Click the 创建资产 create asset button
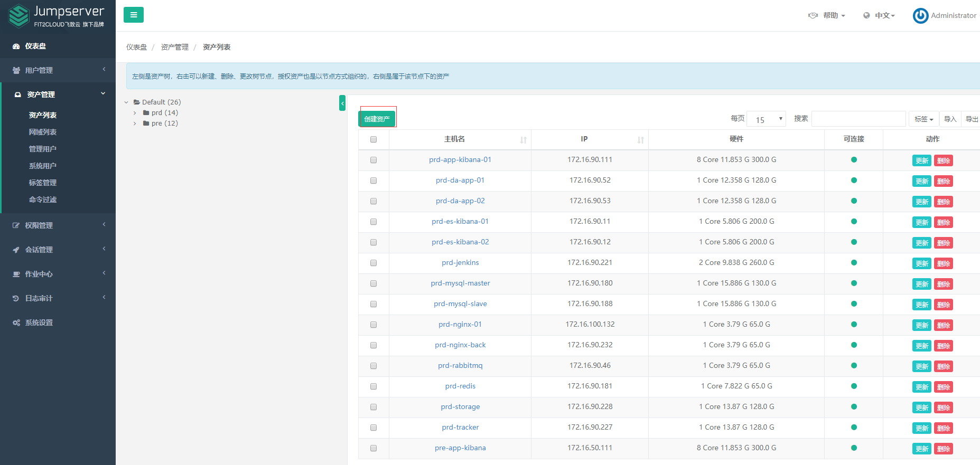 377,119
